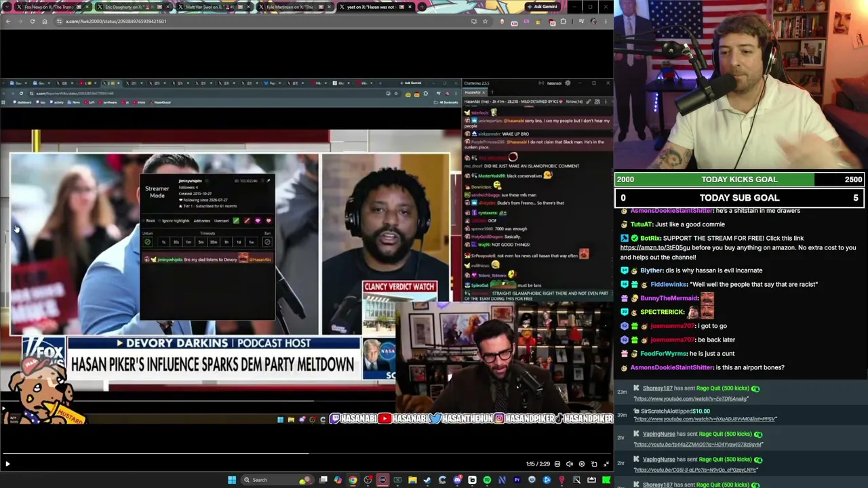Go back in the browser
Image resolution: width=868 pixels, height=488 pixels.
[x=8, y=21]
